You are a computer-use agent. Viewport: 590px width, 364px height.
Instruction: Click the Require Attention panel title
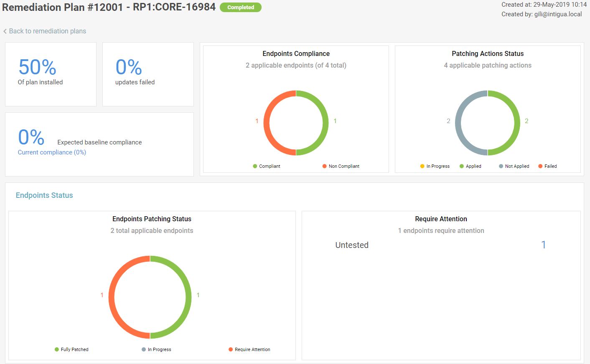point(441,219)
